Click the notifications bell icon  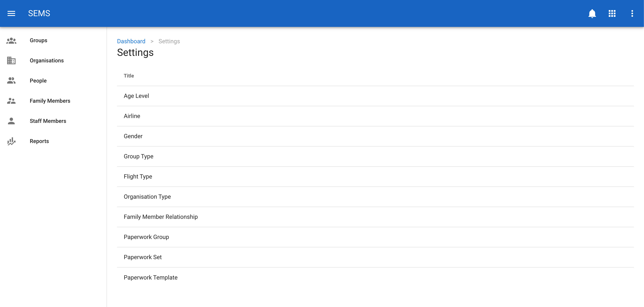pyautogui.click(x=592, y=13)
